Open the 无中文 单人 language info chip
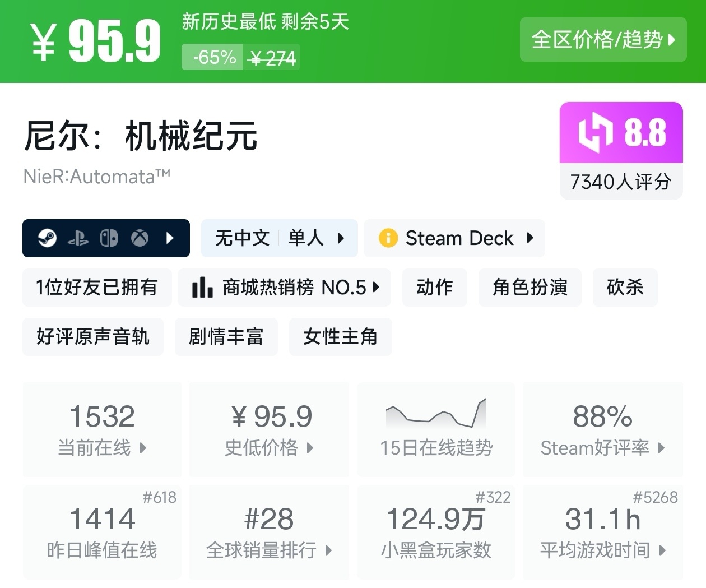The image size is (706, 588). (x=279, y=238)
